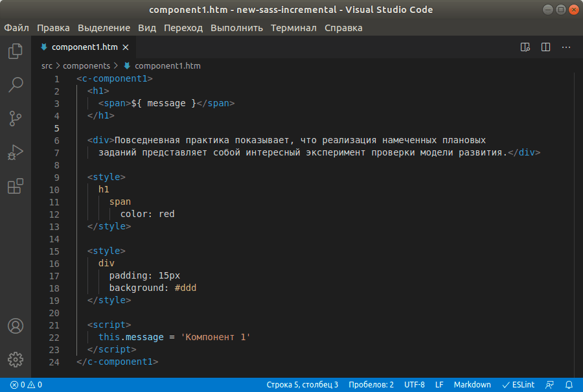
Task: Click the components breadcrumb folder
Action: [x=88, y=65]
